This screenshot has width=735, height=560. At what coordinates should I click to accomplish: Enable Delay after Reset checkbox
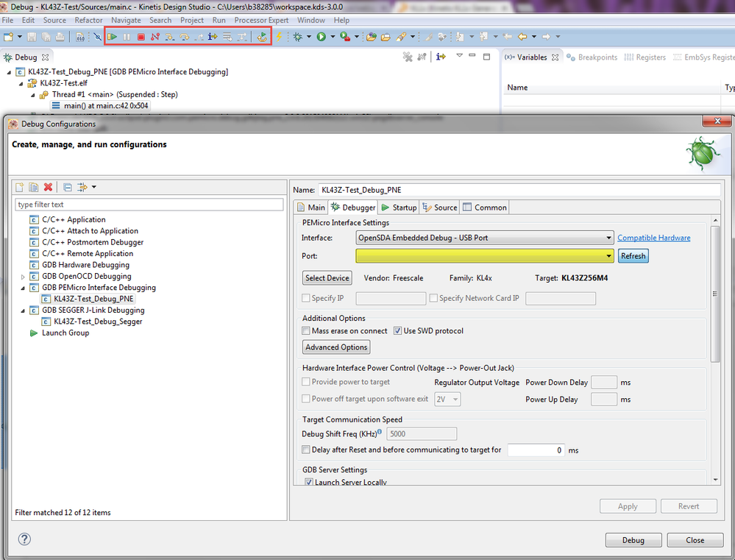[306, 450]
